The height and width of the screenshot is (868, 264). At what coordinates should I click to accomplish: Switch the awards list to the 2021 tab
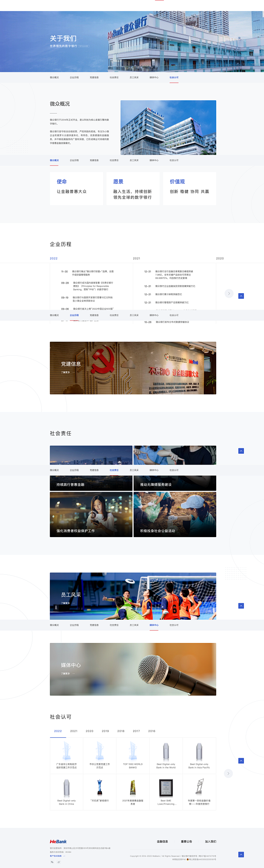coord(74,731)
